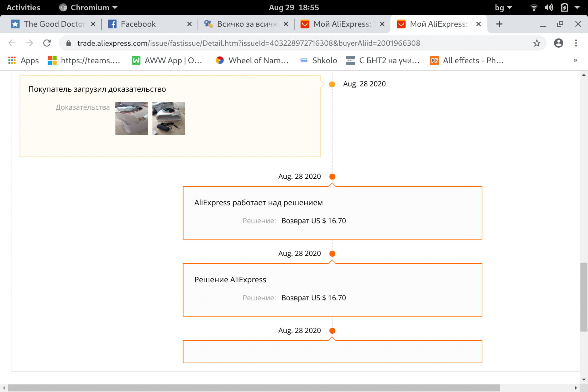588x392 pixels.
Task: Open the Wheel of Names bookmark
Action: [x=252, y=60]
